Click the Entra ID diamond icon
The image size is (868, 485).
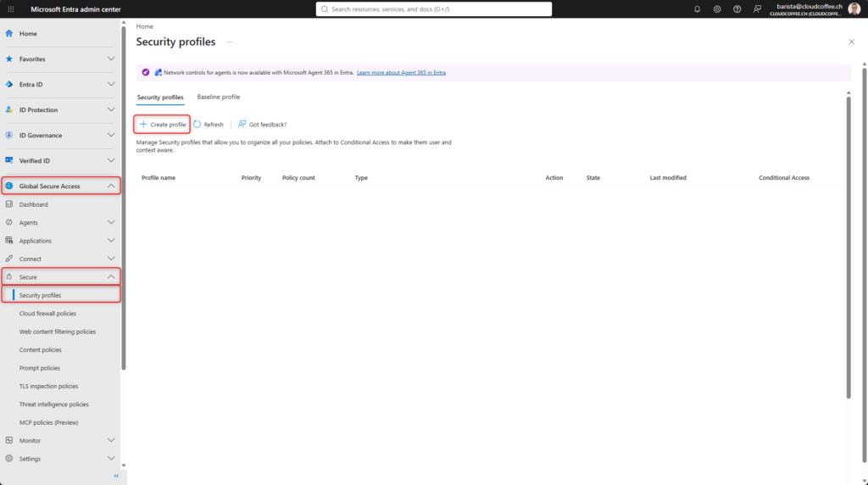point(8,84)
